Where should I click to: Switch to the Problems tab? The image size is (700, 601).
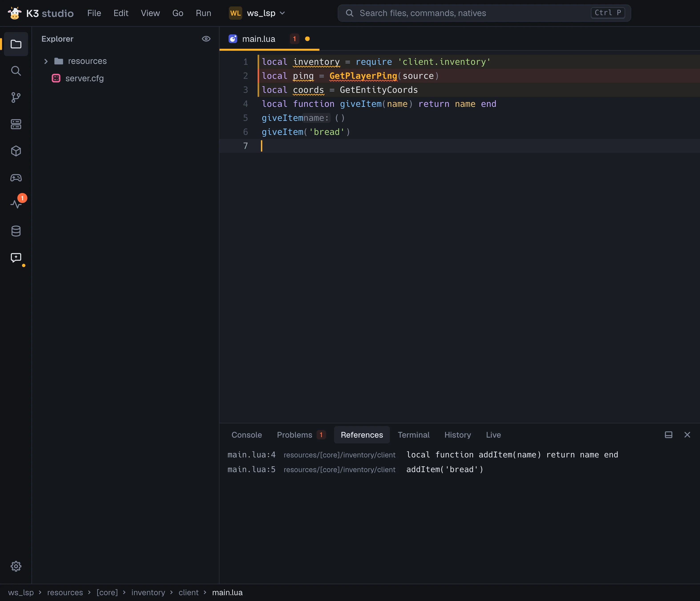tap(301, 435)
